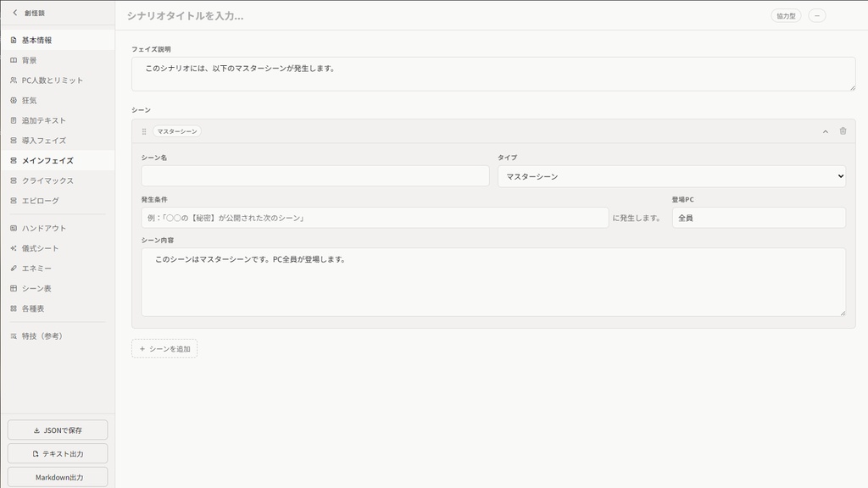Click the PC人数とリミット people icon
Image resolution: width=868 pixels, height=488 pixels.
14,80
